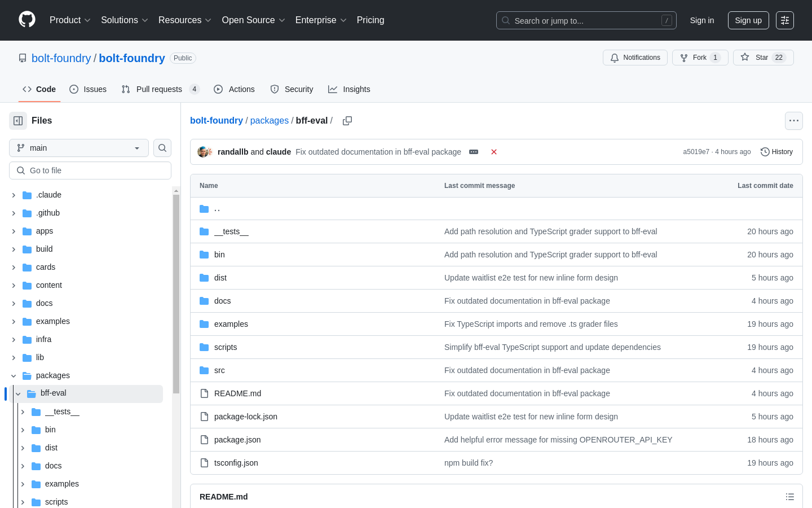Open the Actions tab
This screenshot has width=812, height=508.
coord(235,89)
